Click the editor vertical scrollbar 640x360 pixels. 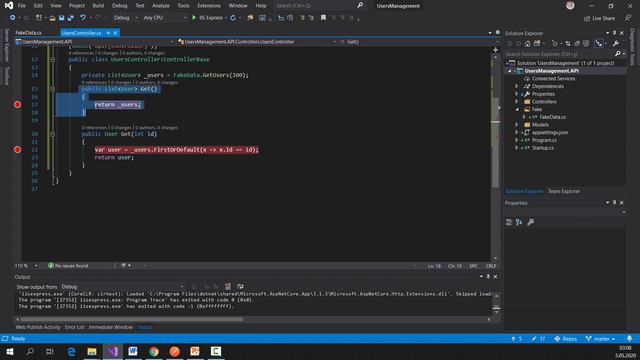coord(496,143)
